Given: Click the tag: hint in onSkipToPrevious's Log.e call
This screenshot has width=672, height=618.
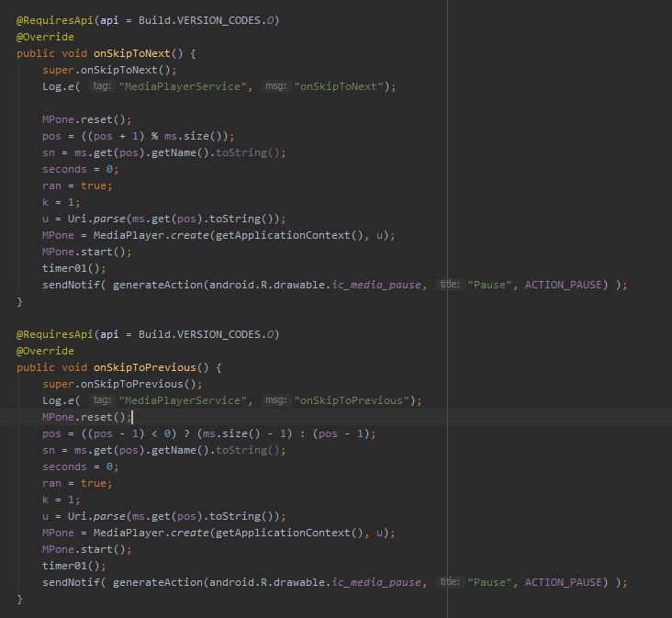Looking at the screenshot, I should coord(102,400).
